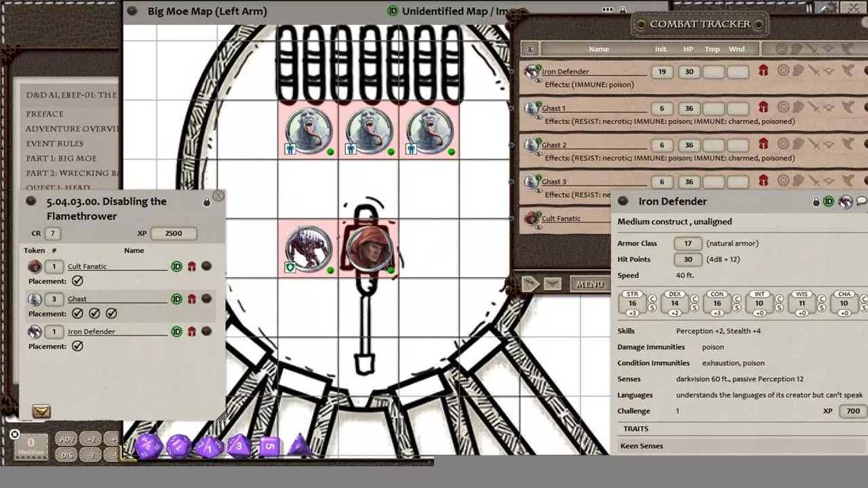Click the ID icon on Iron Defender sheet
This screenshot has height=488, width=868.
(829, 202)
